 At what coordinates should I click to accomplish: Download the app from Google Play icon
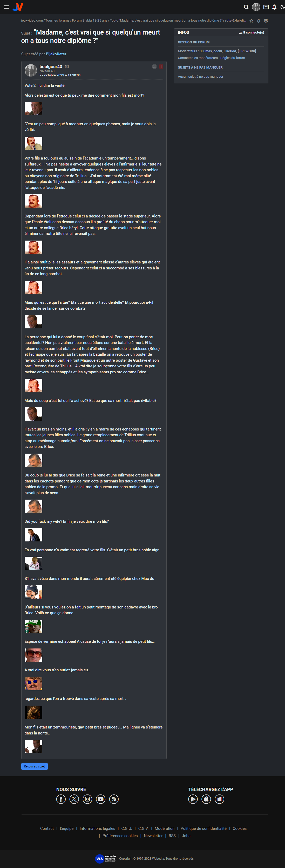193,799
